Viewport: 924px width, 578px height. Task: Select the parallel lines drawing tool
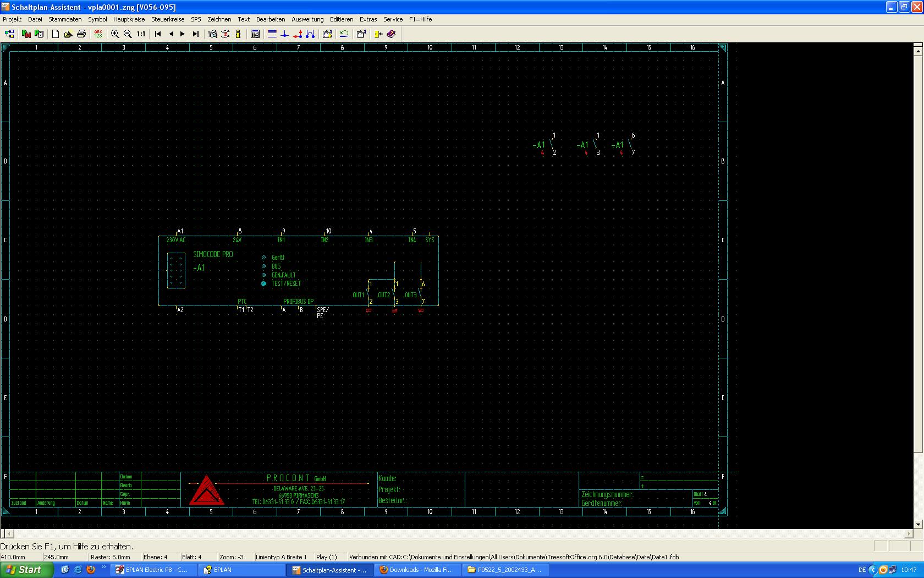272,34
